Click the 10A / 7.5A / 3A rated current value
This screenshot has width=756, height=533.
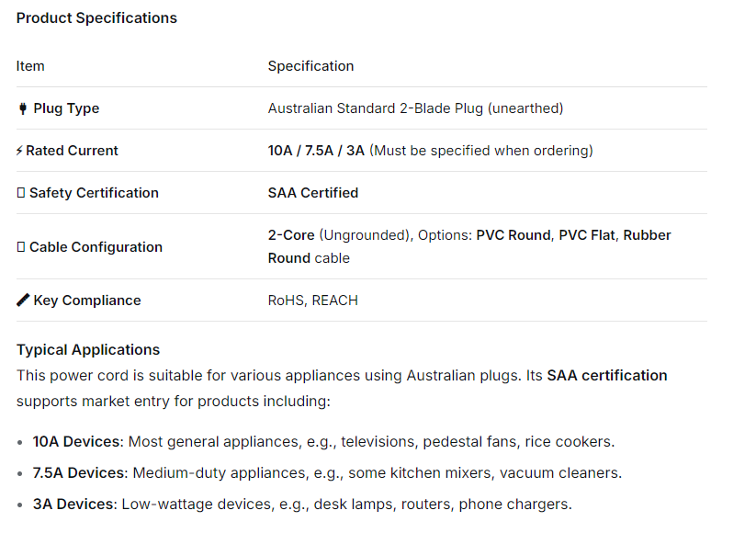(316, 151)
